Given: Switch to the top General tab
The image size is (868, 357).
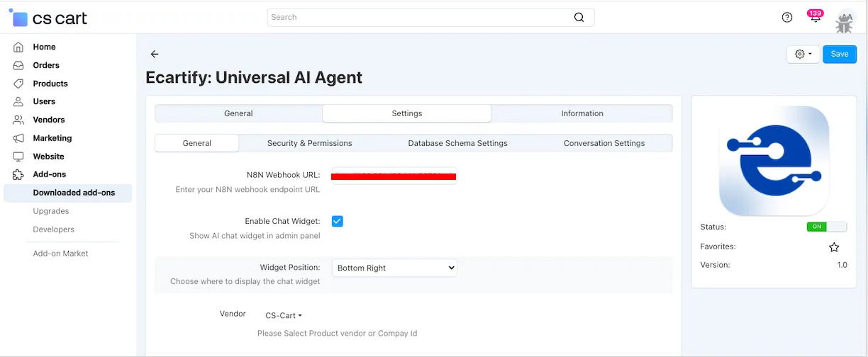Looking at the screenshot, I should [238, 113].
